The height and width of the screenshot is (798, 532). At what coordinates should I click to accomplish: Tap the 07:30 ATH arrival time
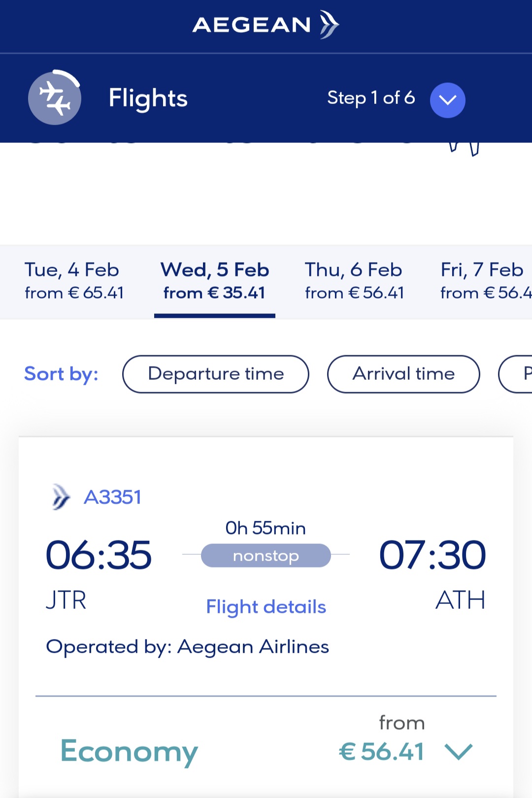coord(432,556)
